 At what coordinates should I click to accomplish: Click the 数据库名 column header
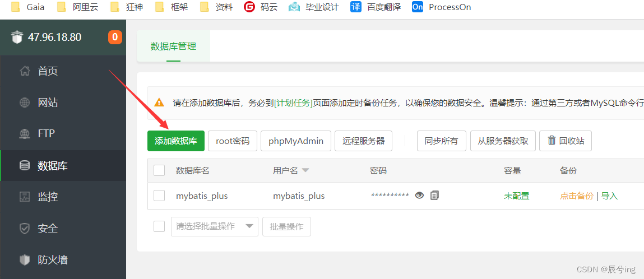point(193,171)
